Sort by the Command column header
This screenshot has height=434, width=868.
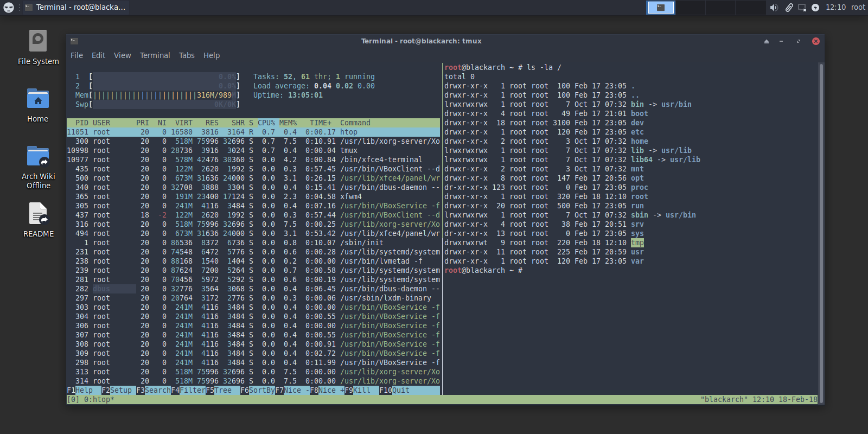coord(355,123)
